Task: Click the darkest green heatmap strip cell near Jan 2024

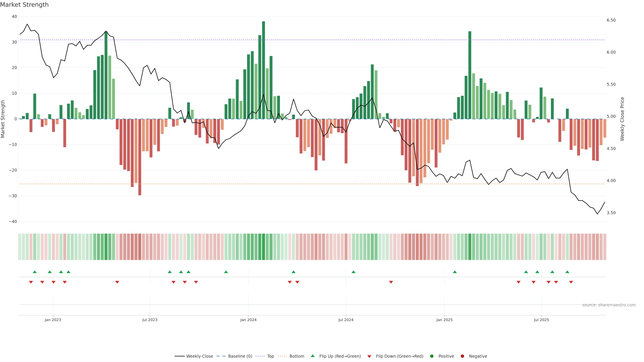Action: pyautogui.click(x=263, y=247)
